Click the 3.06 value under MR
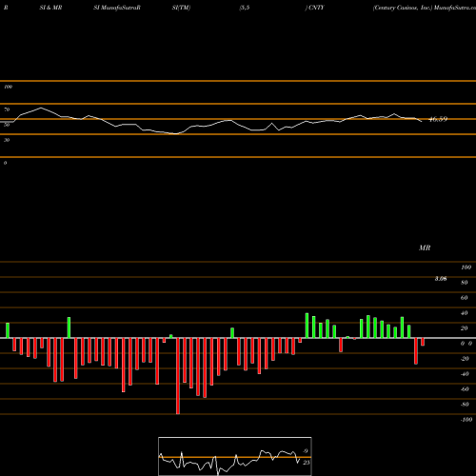 441,279
